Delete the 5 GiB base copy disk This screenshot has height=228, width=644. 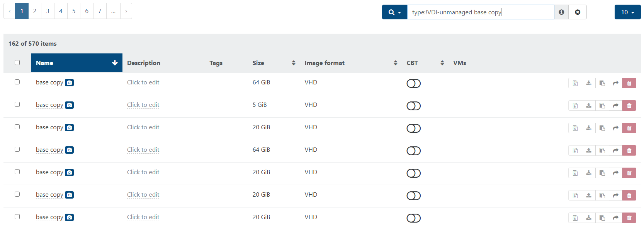coord(629,106)
